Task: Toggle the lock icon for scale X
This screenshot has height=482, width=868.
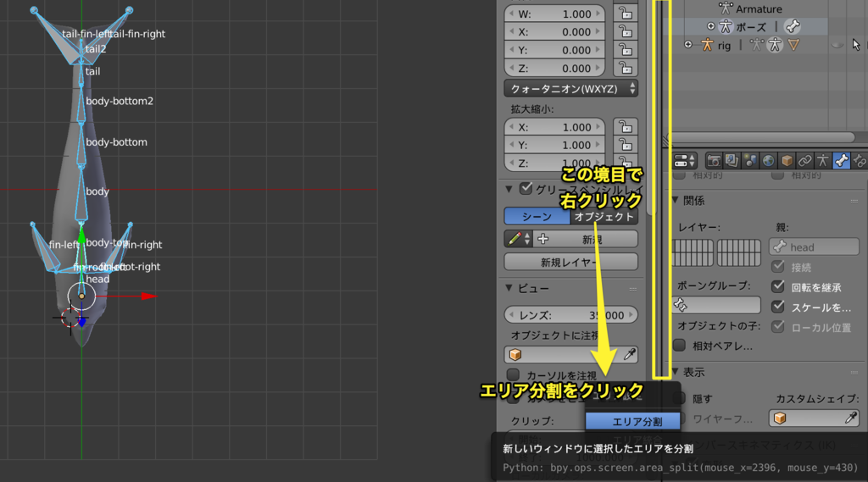Action: coord(626,127)
